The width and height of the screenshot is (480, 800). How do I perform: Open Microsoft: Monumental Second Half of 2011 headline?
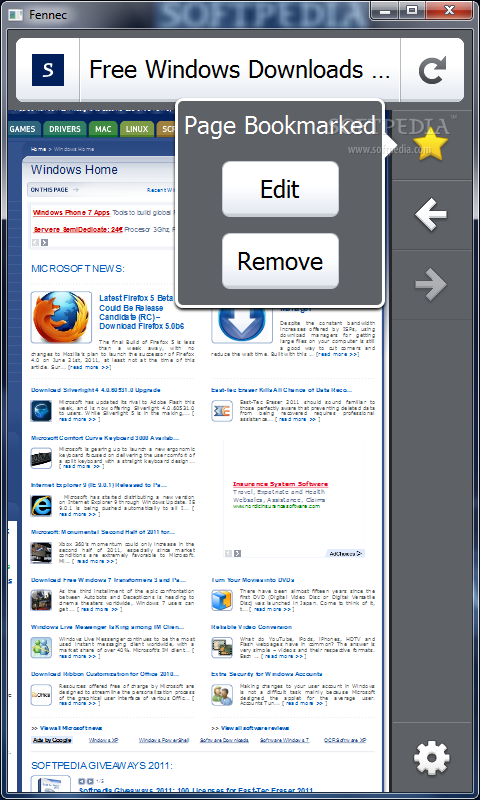(103, 532)
